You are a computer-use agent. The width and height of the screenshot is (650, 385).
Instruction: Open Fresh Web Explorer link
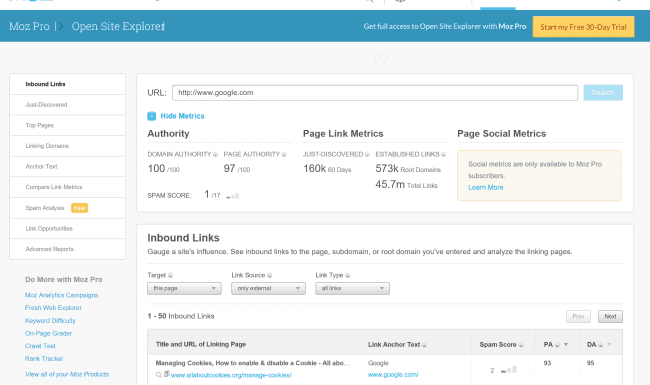pyautogui.click(x=53, y=308)
